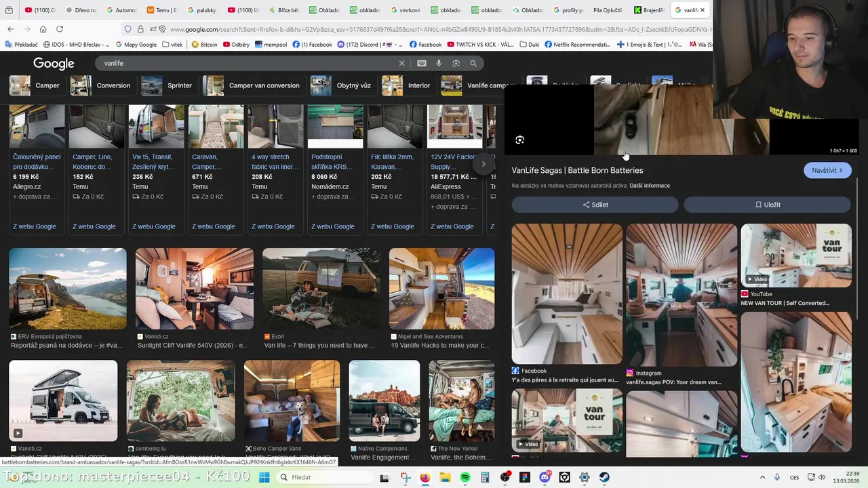Viewport: 868px width, 488px height.
Task: Go to Google logo home
Action: point(54,64)
